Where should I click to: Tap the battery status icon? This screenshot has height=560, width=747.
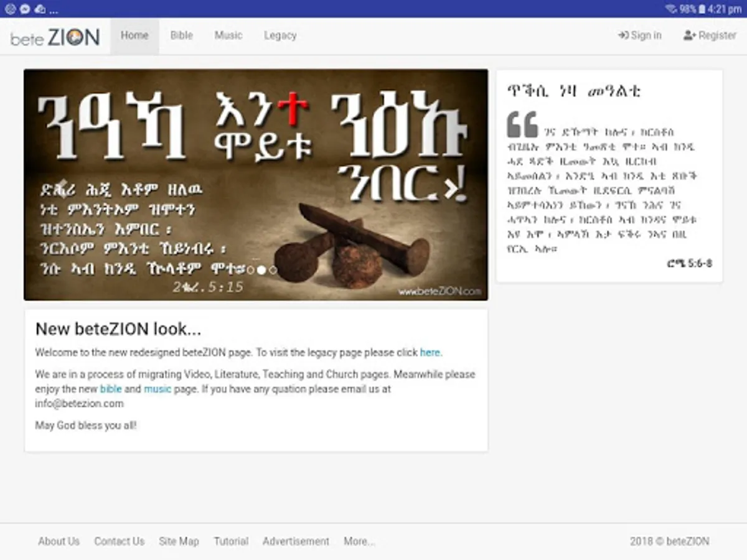[x=702, y=9]
